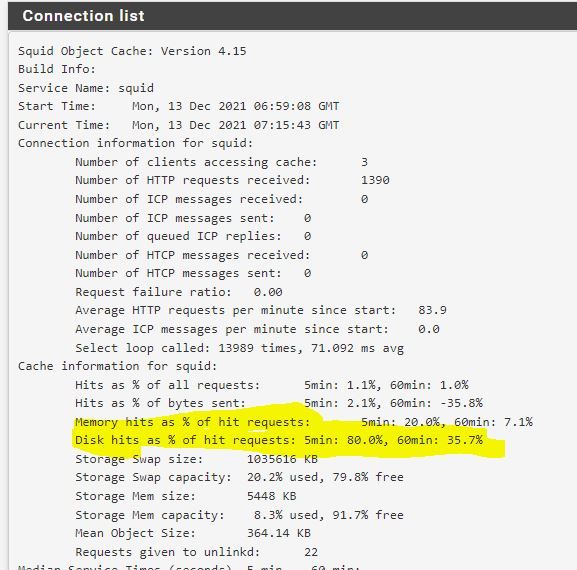The width and height of the screenshot is (577, 570).
Task: Click the HTTP requests received value 1390
Action: 375,180
